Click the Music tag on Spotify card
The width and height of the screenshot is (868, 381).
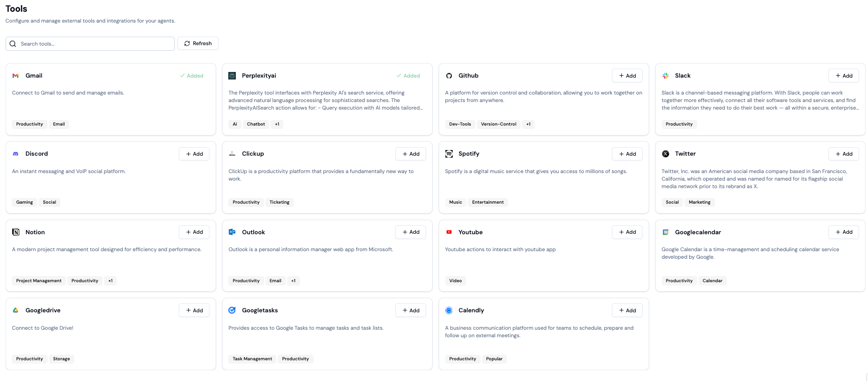(456, 202)
